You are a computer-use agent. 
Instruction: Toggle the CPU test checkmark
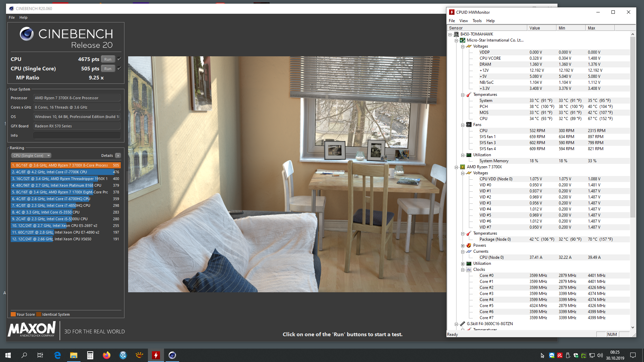pos(119,59)
